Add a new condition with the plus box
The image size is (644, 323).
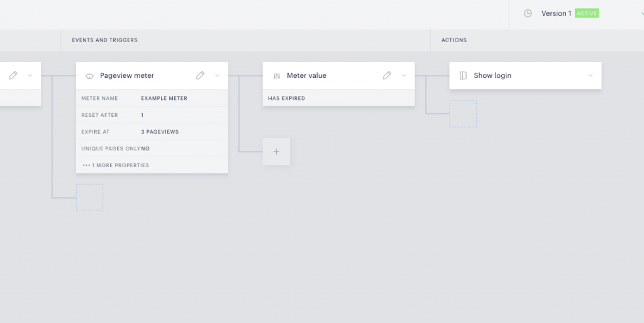point(277,152)
